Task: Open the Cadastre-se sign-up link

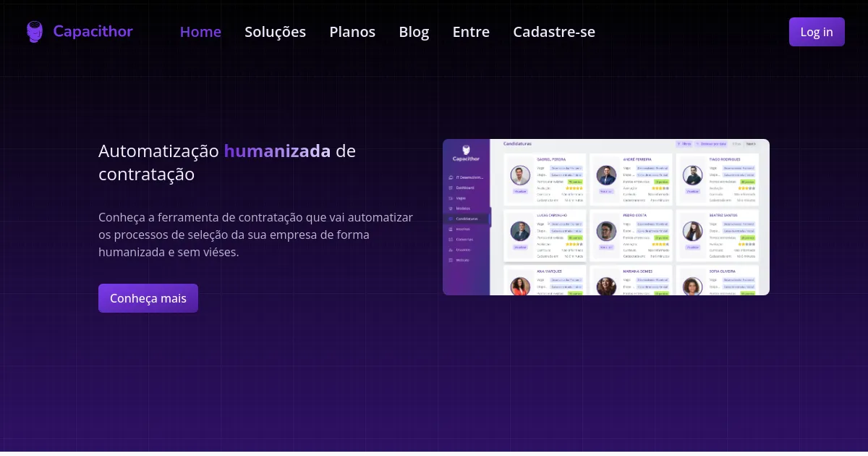Action: (x=554, y=32)
